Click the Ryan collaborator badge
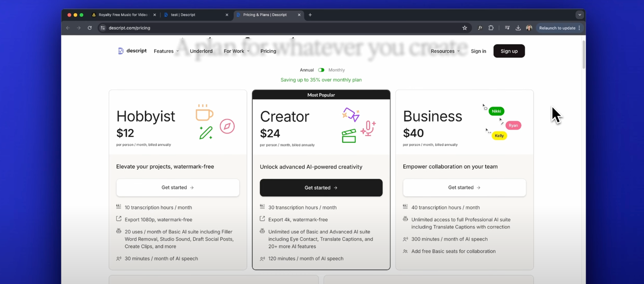 (x=513, y=125)
